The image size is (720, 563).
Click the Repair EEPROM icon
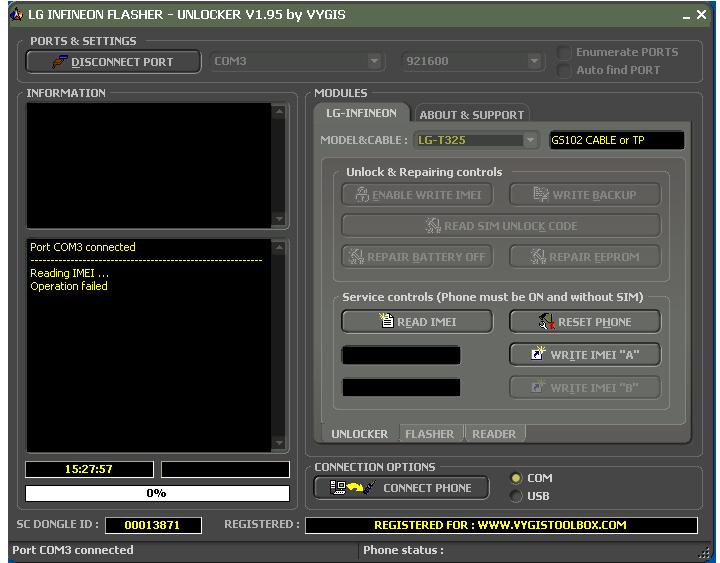[x=538, y=256]
